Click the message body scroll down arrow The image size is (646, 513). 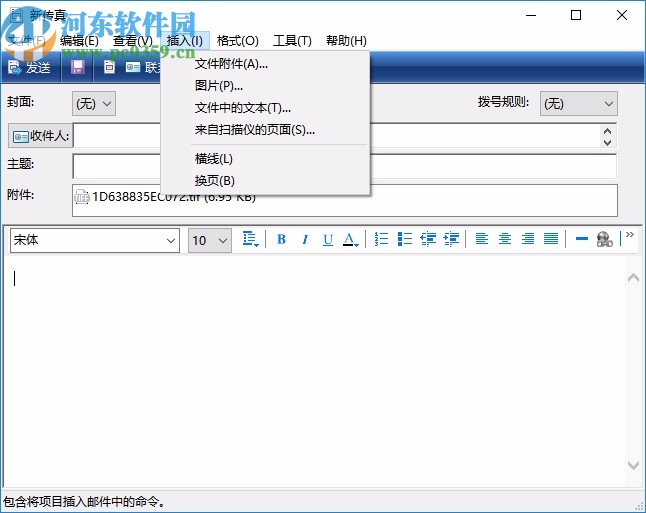tap(633, 465)
